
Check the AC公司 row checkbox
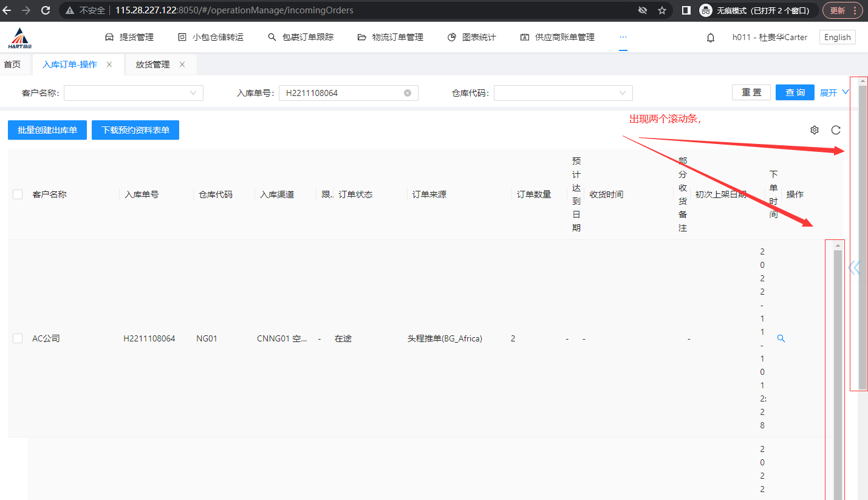(18, 338)
